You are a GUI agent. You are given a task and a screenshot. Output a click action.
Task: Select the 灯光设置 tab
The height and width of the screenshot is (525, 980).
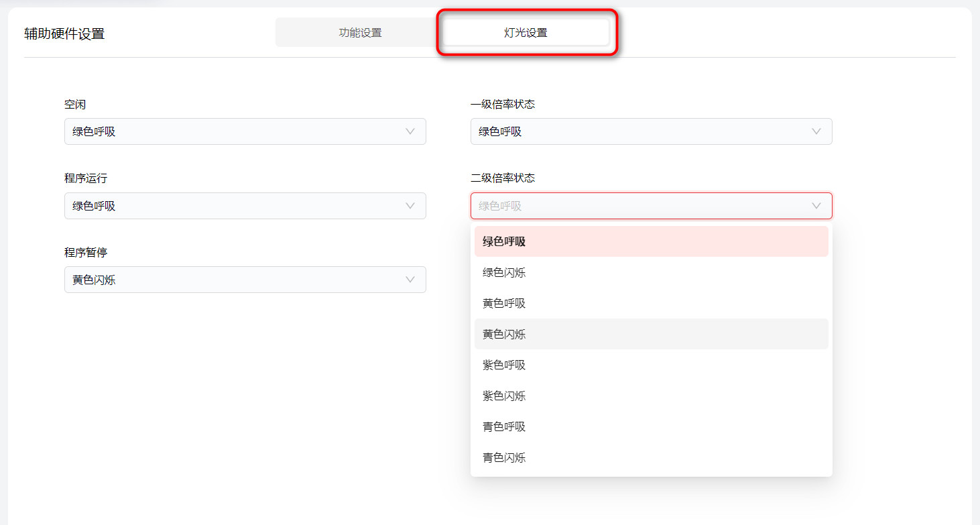526,32
